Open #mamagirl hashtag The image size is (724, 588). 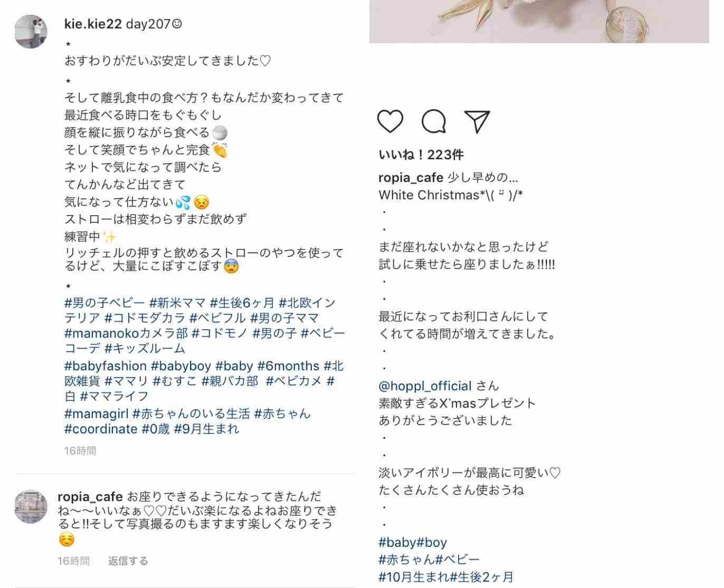click(x=96, y=414)
